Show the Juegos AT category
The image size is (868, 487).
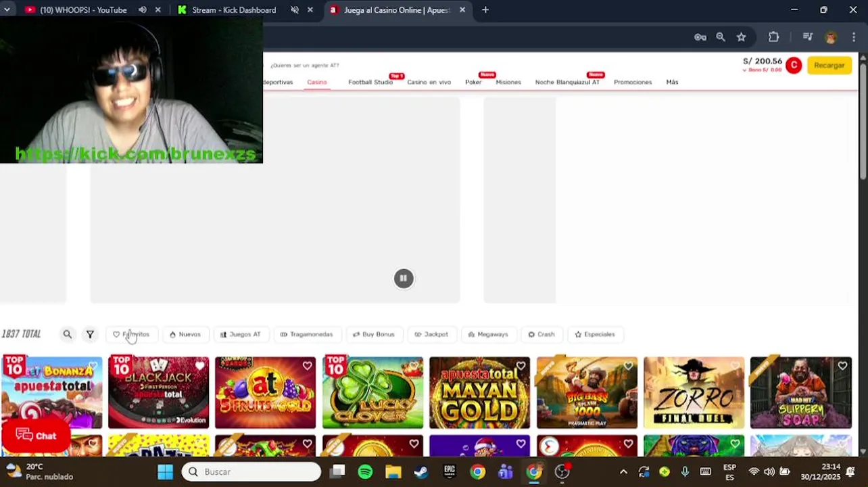click(x=241, y=334)
